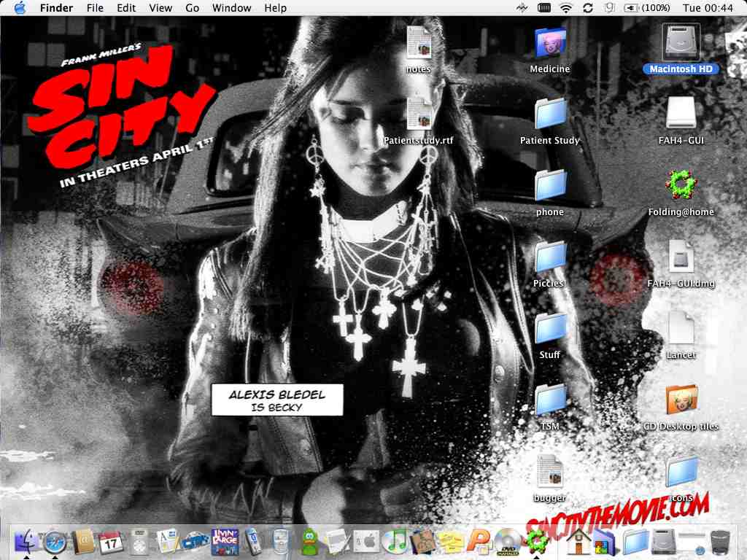
Task: Open DVD Manager disc icon in Dock
Action: click(x=508, y=542)
